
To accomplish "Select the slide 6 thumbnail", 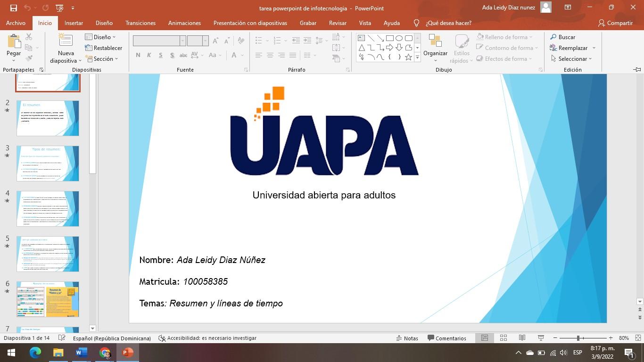I will (48, 299).
